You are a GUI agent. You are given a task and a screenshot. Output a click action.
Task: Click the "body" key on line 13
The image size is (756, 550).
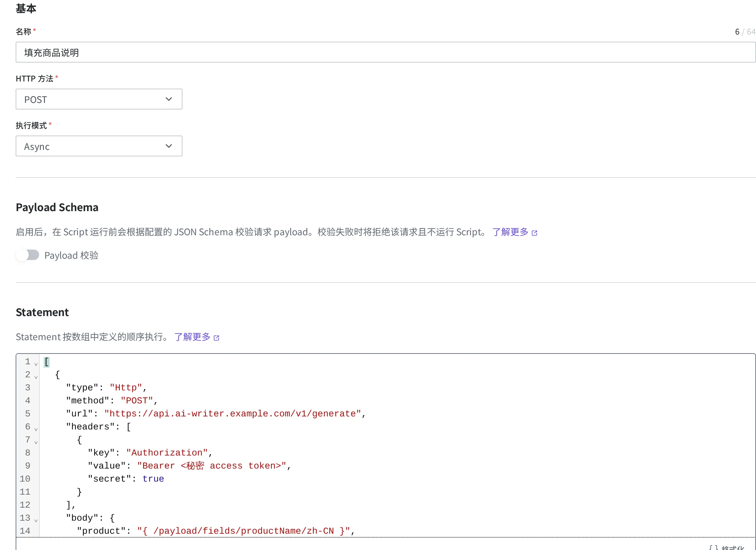click(x=82, y=518)
